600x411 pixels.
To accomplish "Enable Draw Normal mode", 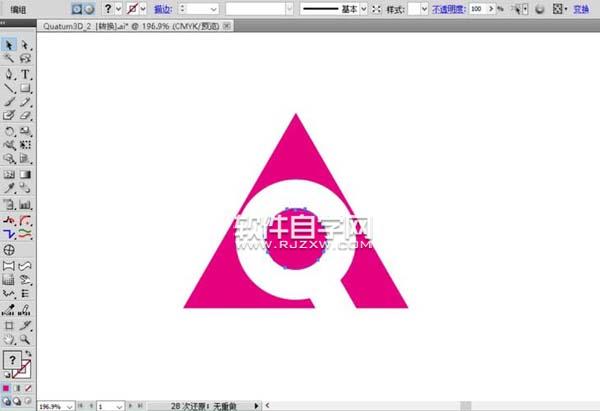I will pyautogui.click(x=6, y=401).
